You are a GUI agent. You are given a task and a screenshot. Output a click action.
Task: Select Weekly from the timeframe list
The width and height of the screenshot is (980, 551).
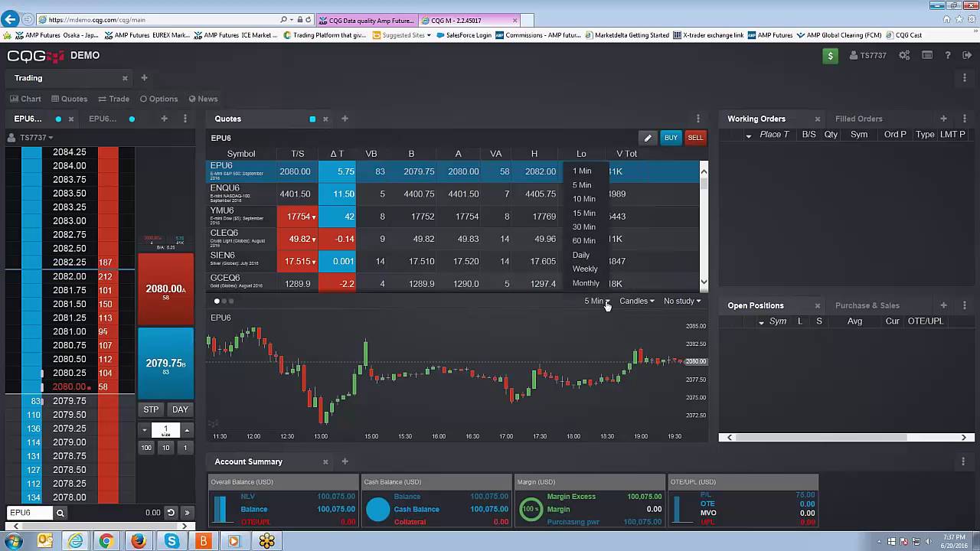(585, 269)
